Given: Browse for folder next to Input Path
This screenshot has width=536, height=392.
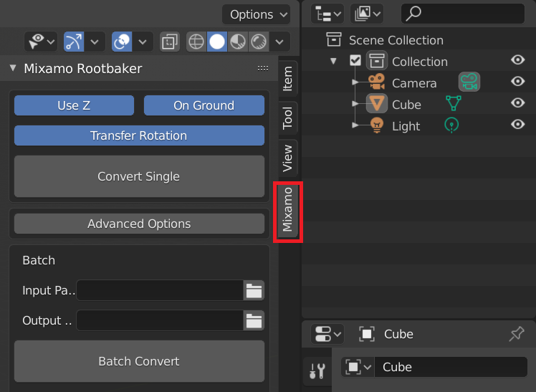Looking at the screenshot, I should (254, 290).
